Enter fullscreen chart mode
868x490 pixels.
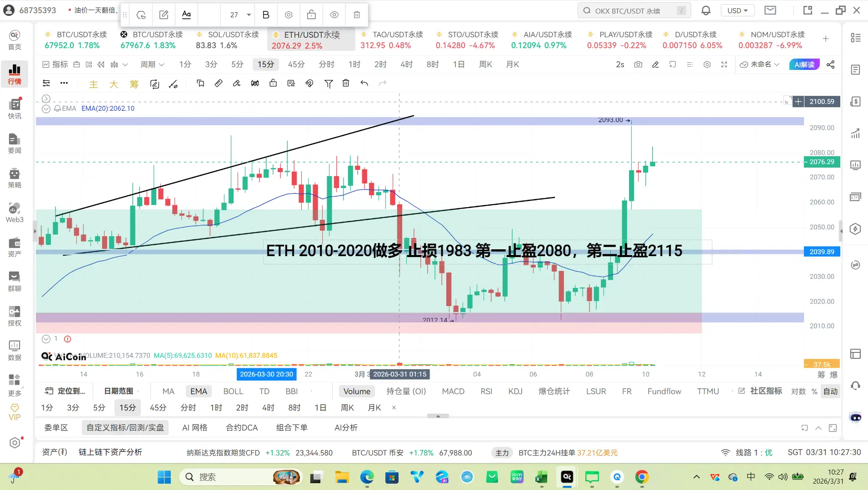point(724,64)
